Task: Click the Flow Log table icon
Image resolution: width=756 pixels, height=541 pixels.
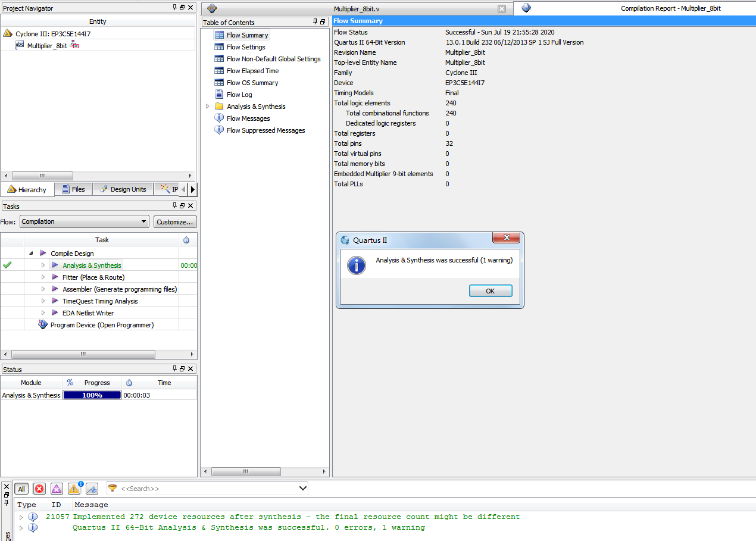Action: [219, 95]
